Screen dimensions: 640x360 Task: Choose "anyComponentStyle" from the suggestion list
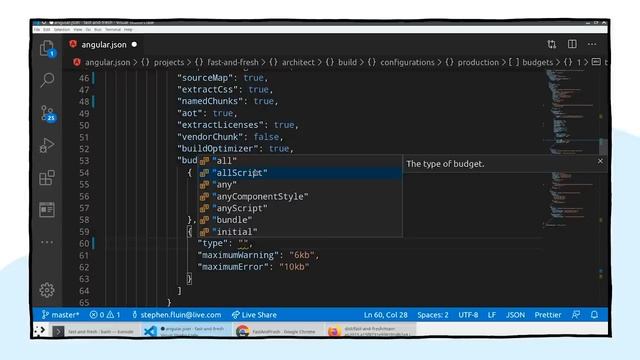click(300, 196)
